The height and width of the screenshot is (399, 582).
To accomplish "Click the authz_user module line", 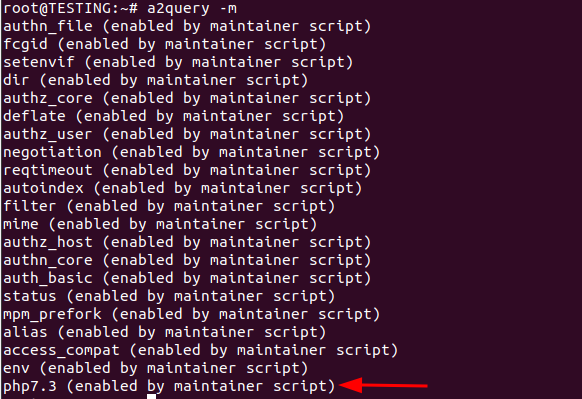I will click(x=187, y=134).
